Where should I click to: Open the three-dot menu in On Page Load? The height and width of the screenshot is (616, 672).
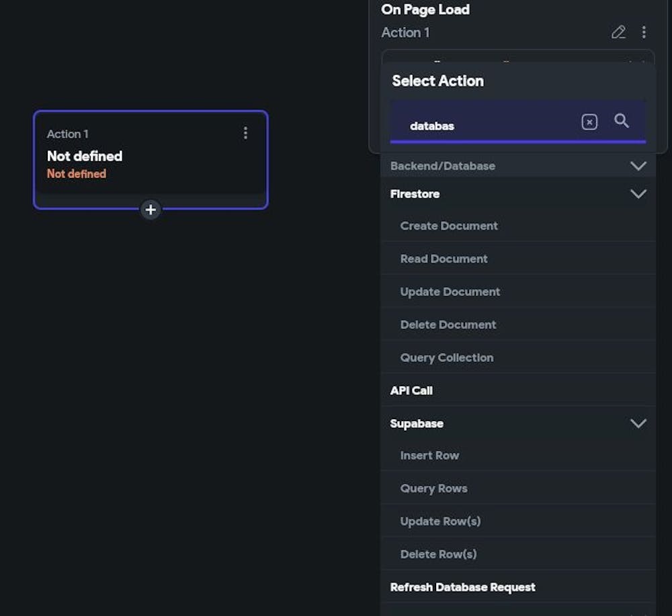coord(644,32)
